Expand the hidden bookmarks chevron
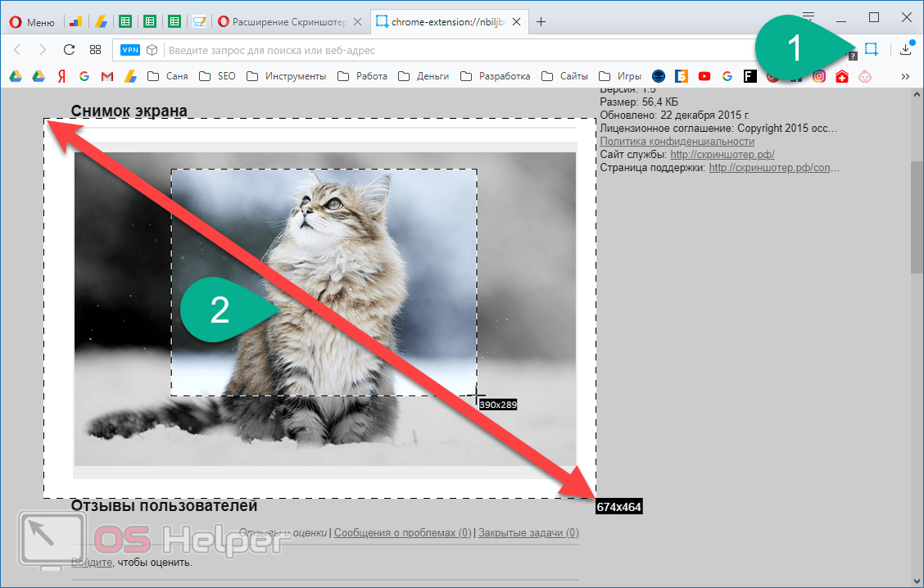924x588 pixels. tap(905, 77)
